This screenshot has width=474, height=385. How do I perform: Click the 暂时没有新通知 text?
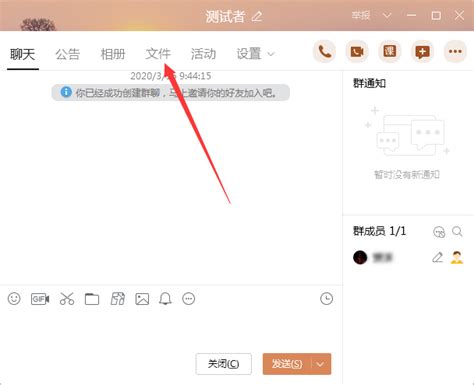[x=407, y=174]
